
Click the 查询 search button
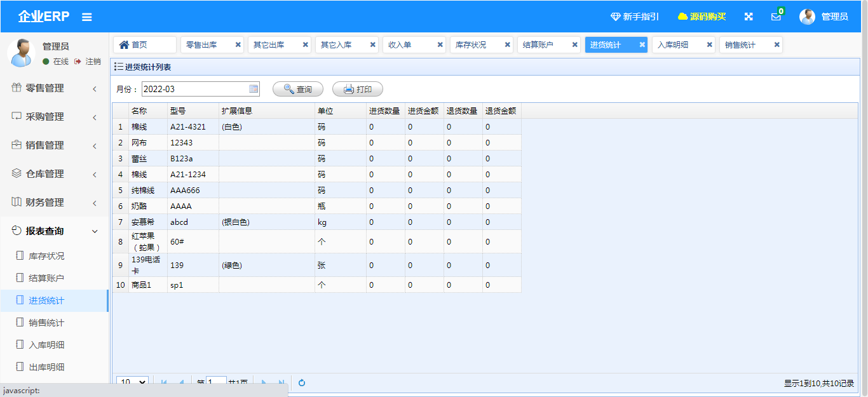pos(298,90)
